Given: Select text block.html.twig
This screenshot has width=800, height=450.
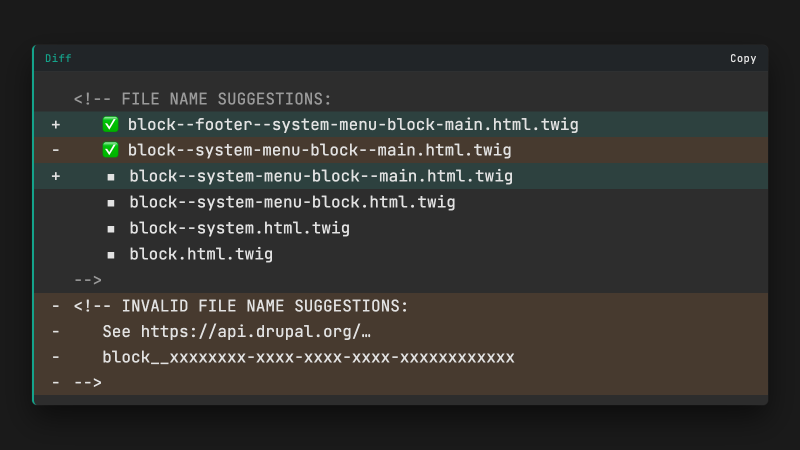Looking at the screenshot, I should [201, 254].
